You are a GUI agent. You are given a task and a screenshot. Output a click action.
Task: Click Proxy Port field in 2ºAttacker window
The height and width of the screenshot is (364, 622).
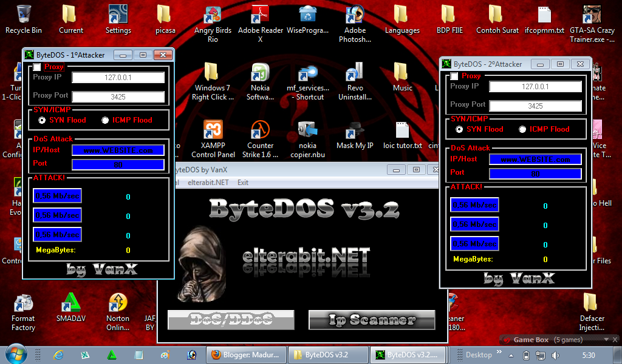pos(536,106)
